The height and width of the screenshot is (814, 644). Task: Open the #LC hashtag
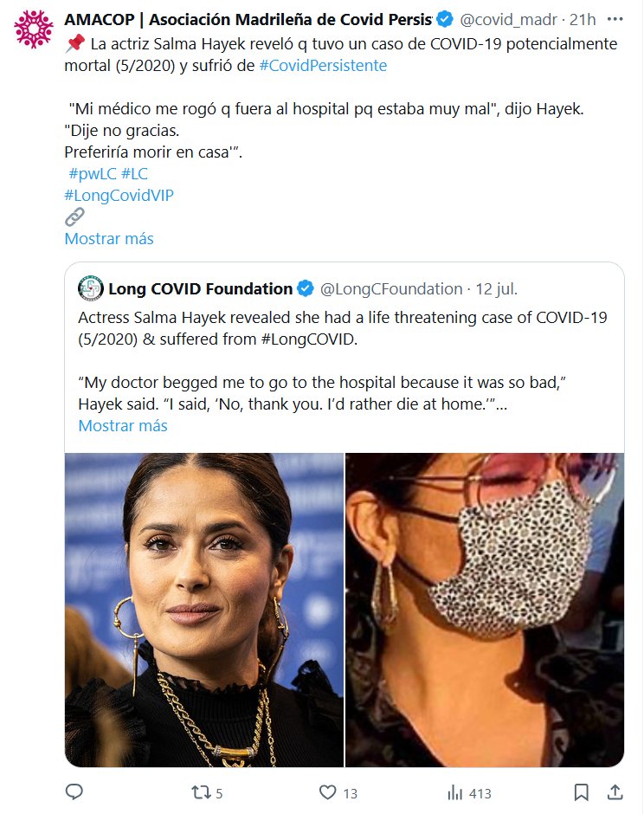[134, 174]
